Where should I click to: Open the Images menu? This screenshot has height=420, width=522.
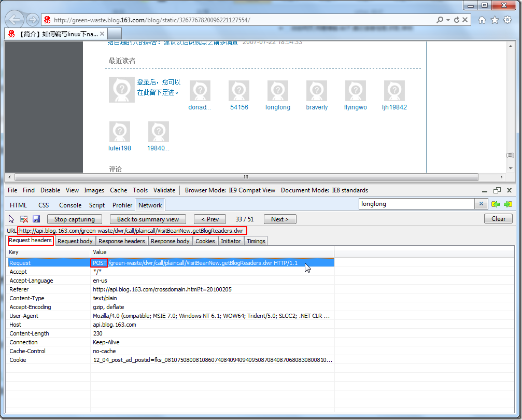click(x=94, y=190)
